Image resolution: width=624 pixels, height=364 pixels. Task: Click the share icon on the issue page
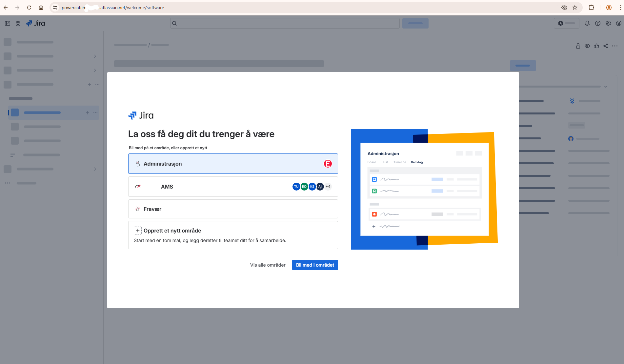tap(606, 46)
